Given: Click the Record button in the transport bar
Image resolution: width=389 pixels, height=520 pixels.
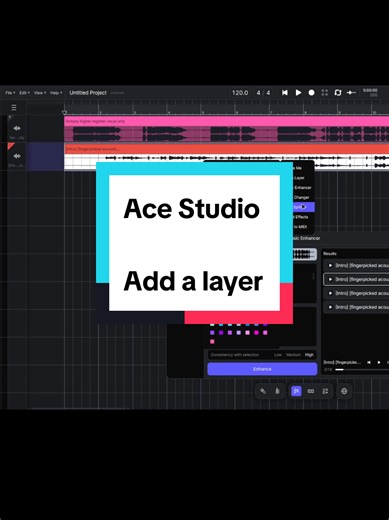Looking at the screenshot, I should (311, 93).
